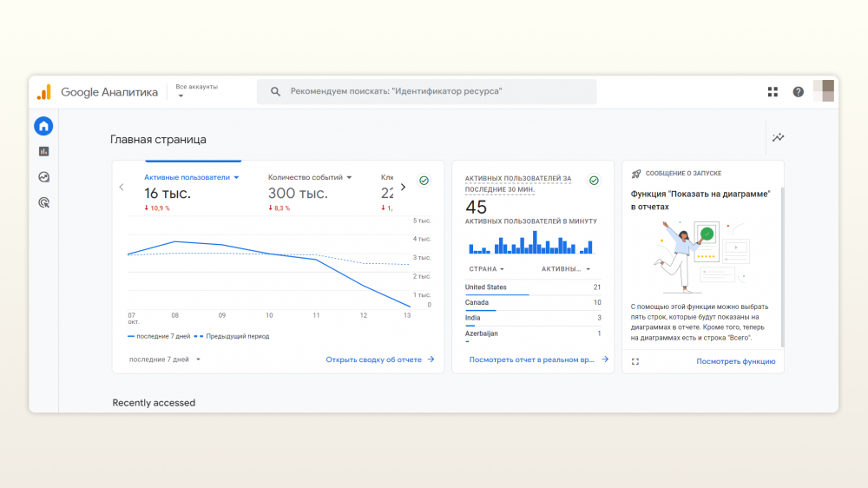Click the Google Analytics logo
The height and width of the screenshot is (488, 868).
pyautogui.click(x=44, y=92)
